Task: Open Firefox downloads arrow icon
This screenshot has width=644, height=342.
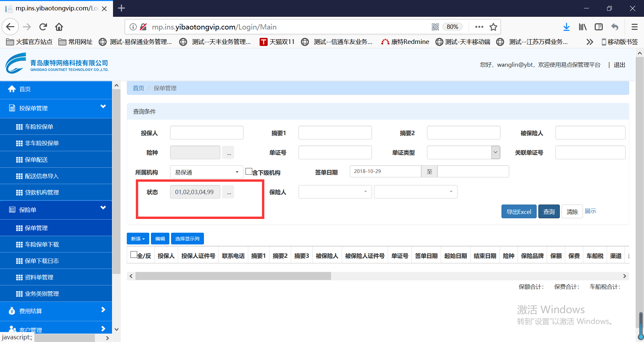Action: [x=566, y=27]
